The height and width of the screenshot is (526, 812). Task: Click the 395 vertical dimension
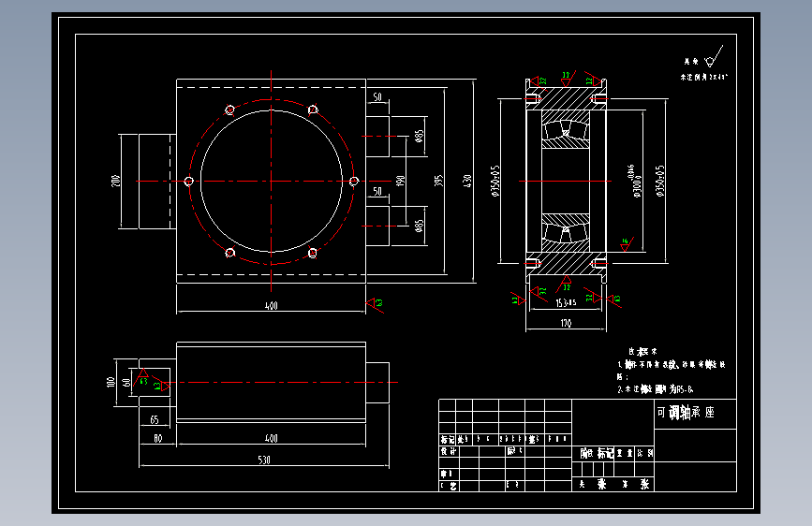438,181
